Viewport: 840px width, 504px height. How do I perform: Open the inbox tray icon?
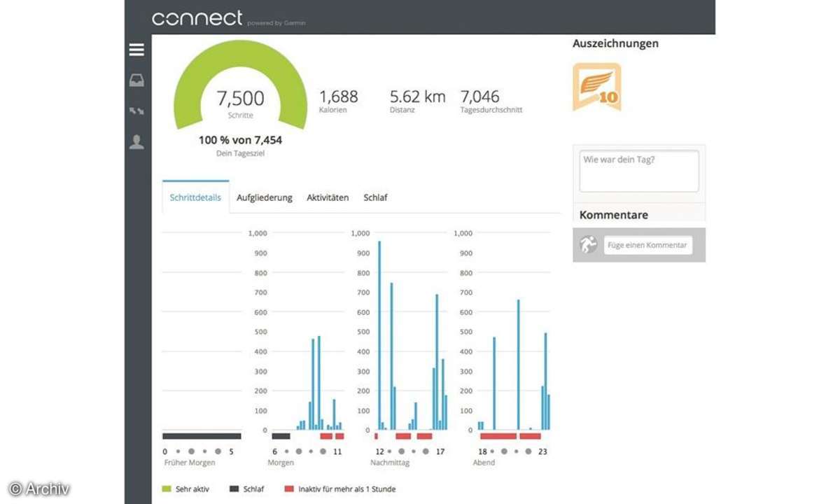[x=136, y=80]
